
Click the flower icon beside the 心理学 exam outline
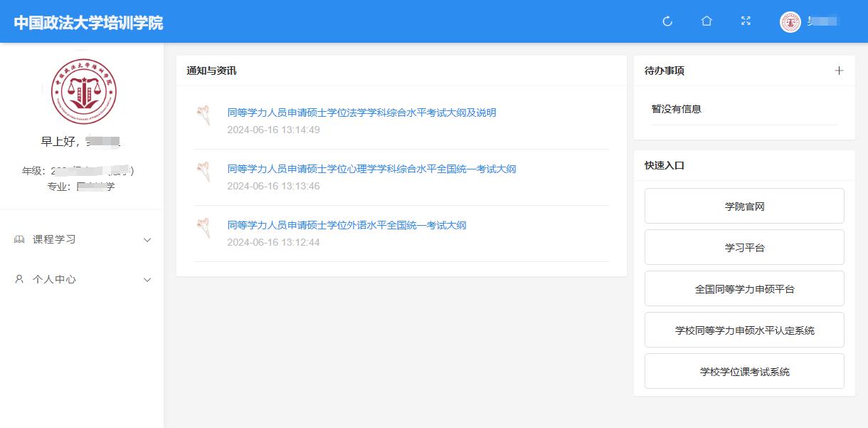204,172
